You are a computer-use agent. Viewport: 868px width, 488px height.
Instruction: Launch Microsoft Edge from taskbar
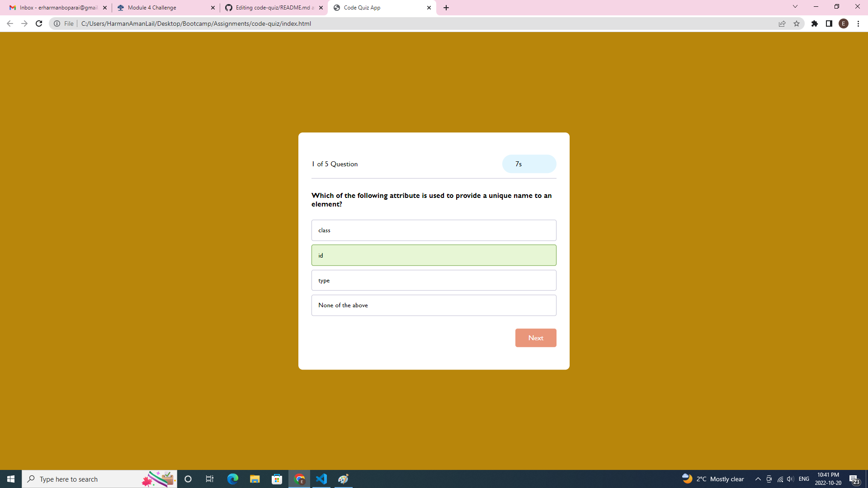click(x=233, y=479)
